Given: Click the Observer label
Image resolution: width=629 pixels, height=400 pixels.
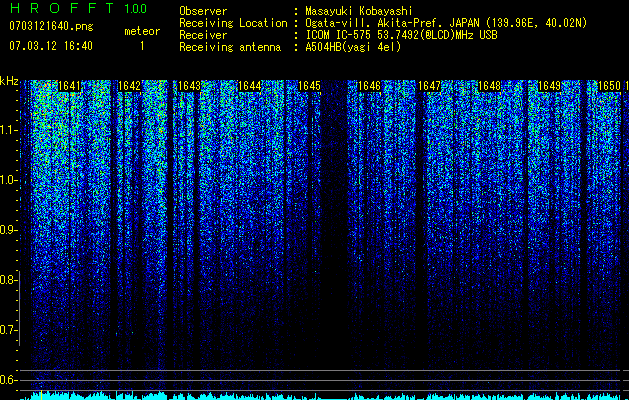Looking at the screenshot, I should 203,11.
